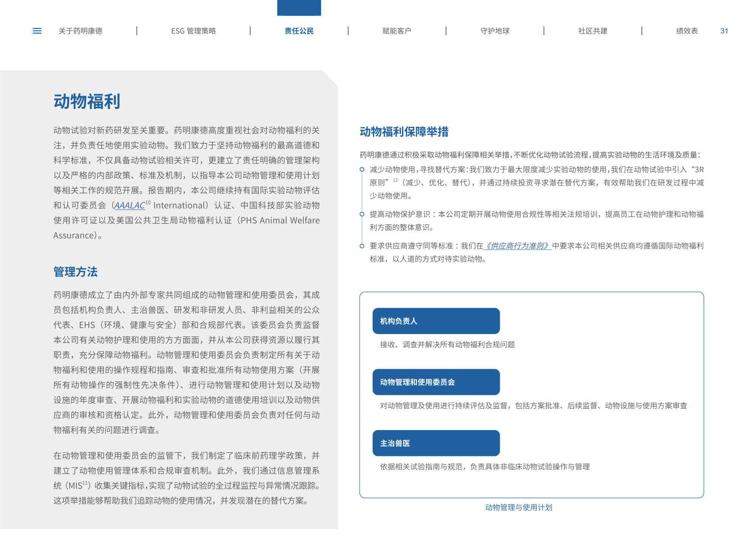Open the 《供应商行为准则》 link
This screenshot has height=558, width=756.
517,246
